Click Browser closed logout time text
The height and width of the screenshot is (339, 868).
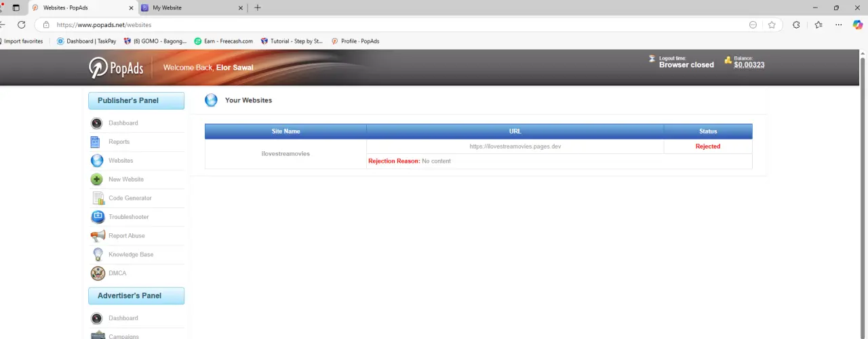point(686,65)
